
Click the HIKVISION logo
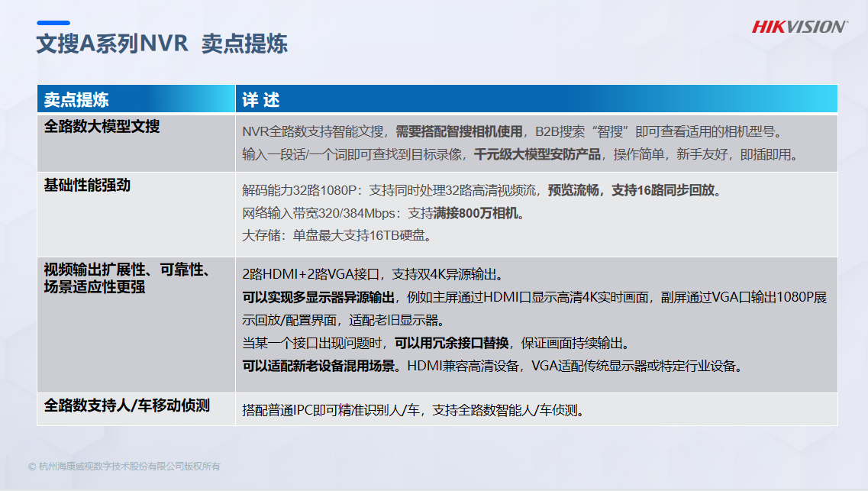tap(799, 27)
